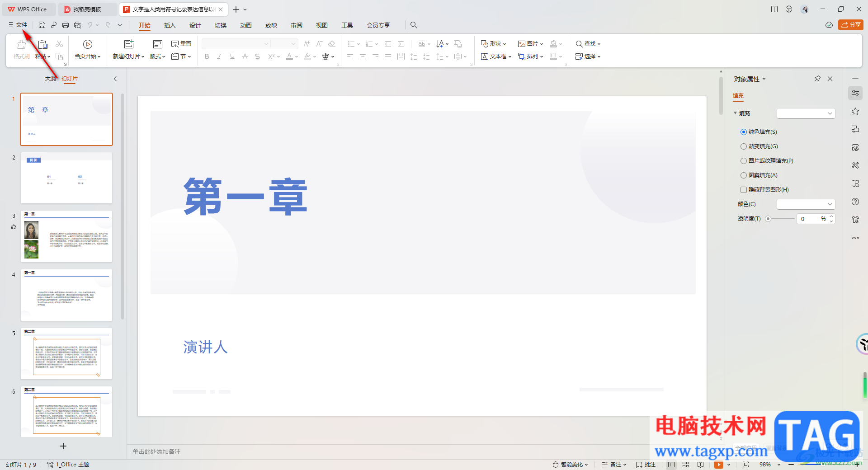Image resolution: width=868 pixels, height=470 pixels.
Task: Click the cut scissors icon
Action: tap(59, 44)
